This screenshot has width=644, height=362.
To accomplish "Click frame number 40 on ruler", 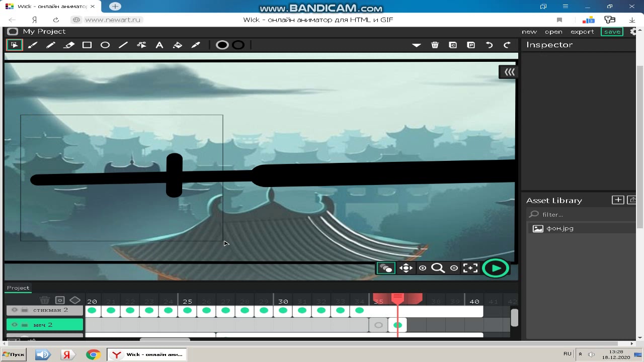I will 474,302.
